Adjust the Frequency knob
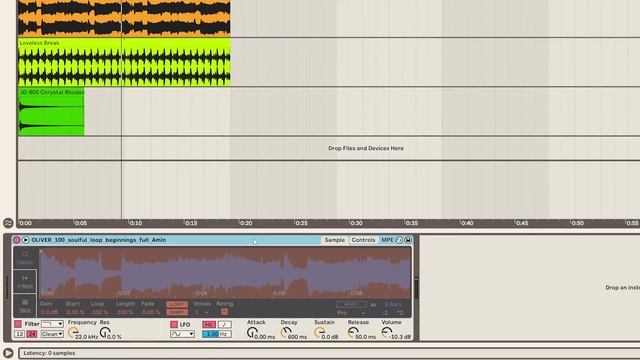This screenshot has width=640, height=360. click(x=73, y=333)
